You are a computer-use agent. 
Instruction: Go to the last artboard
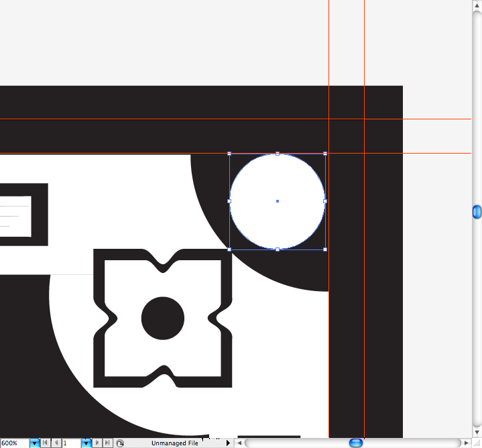click(107, 443)
